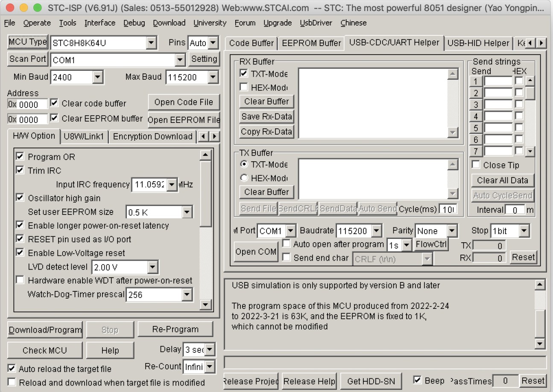Open MCU Type dropdown STC8H8K64U
The width and height of the screenshot is (553, 392).
(x=151, y=43)
